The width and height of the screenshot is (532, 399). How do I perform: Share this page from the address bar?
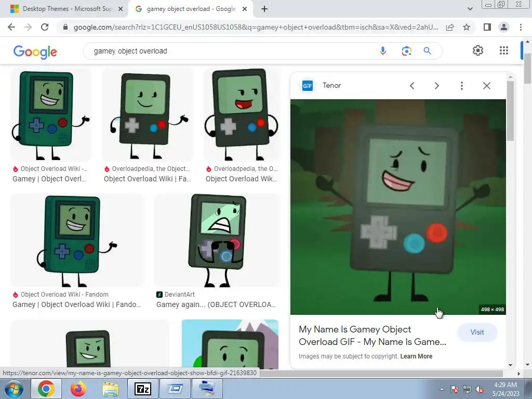[450, 27]
